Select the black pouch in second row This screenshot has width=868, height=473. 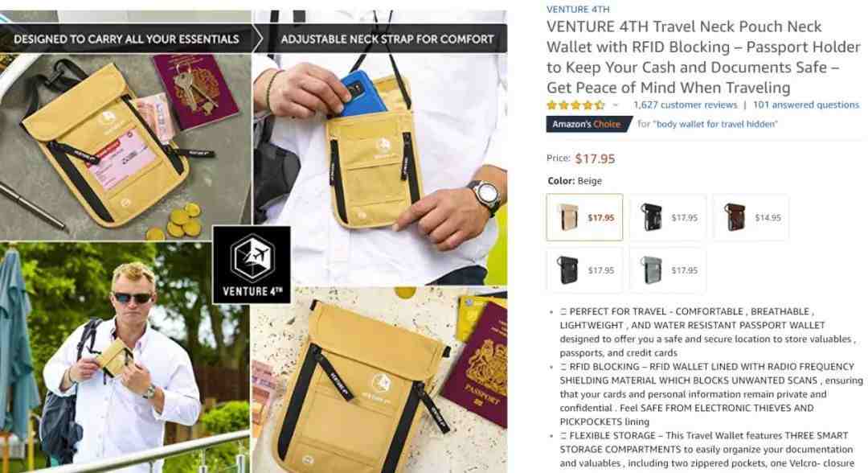[x=584, y=269]
